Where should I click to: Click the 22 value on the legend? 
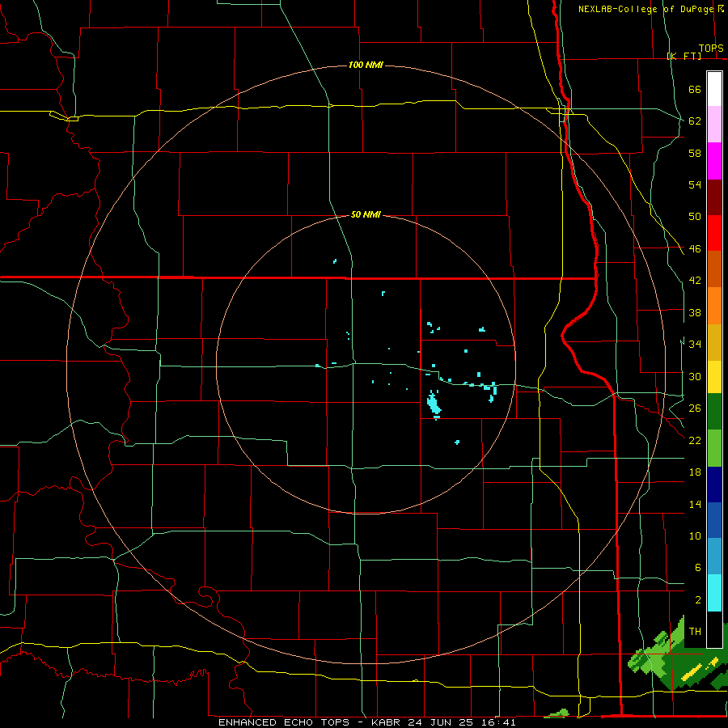click(695, 440)
